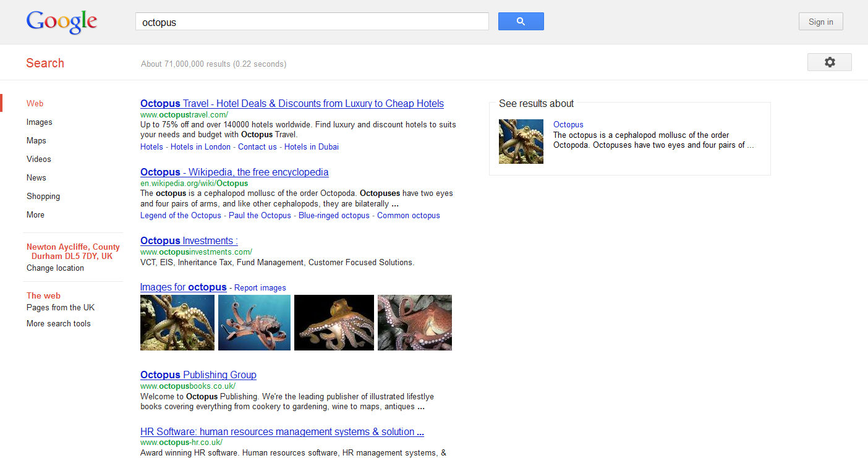The width and height of the screenshot is (868, 458).
Task: Open Legend of the Octopus link
Action: click(181, 215)
